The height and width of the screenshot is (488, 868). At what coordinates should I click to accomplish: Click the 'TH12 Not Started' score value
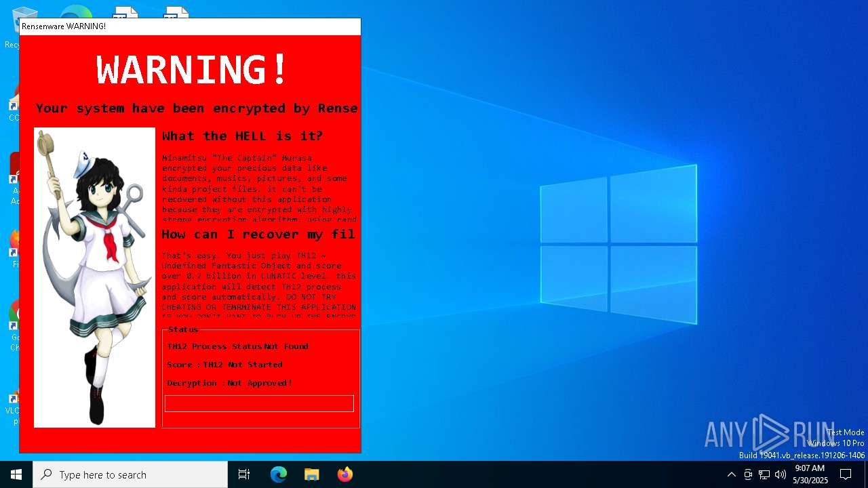[243, 365]
